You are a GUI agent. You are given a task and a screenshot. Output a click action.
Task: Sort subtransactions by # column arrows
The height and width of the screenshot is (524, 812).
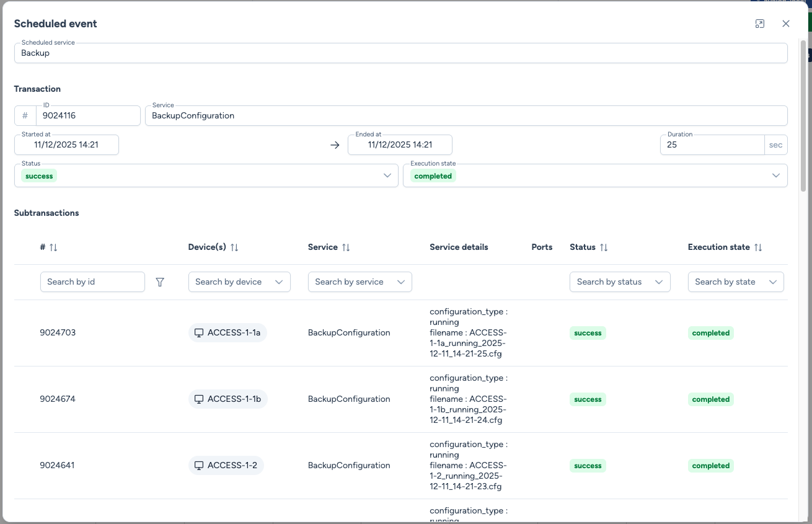click(x=53, y=247)
